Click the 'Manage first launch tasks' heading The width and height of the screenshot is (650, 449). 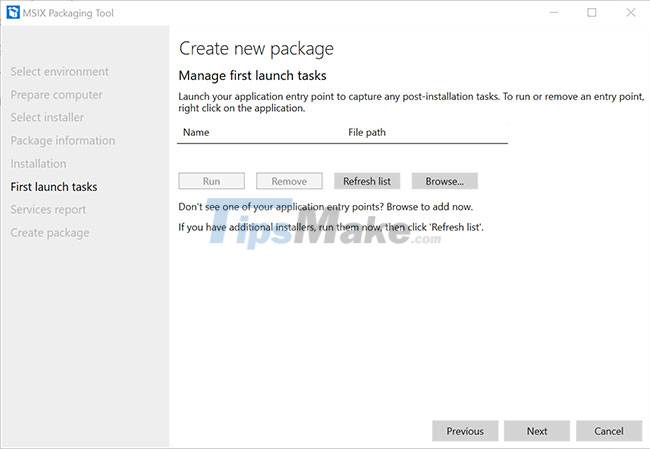[252, 75]
